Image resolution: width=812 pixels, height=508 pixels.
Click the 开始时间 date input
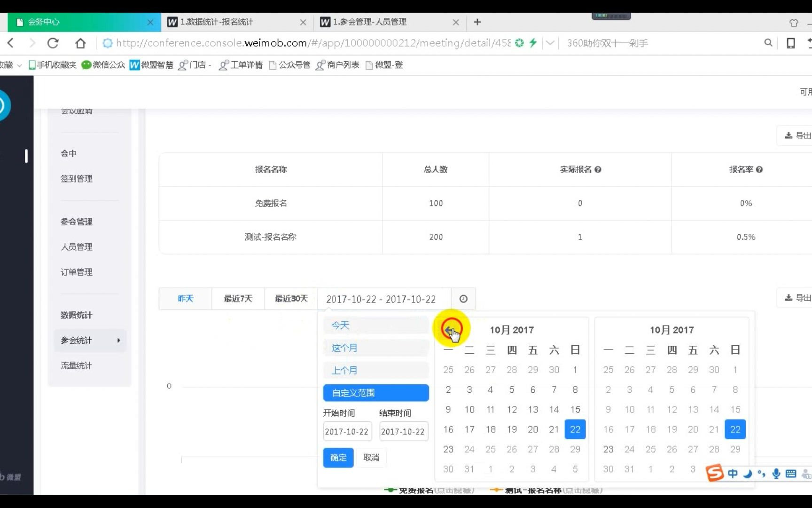tap(347, 431)
